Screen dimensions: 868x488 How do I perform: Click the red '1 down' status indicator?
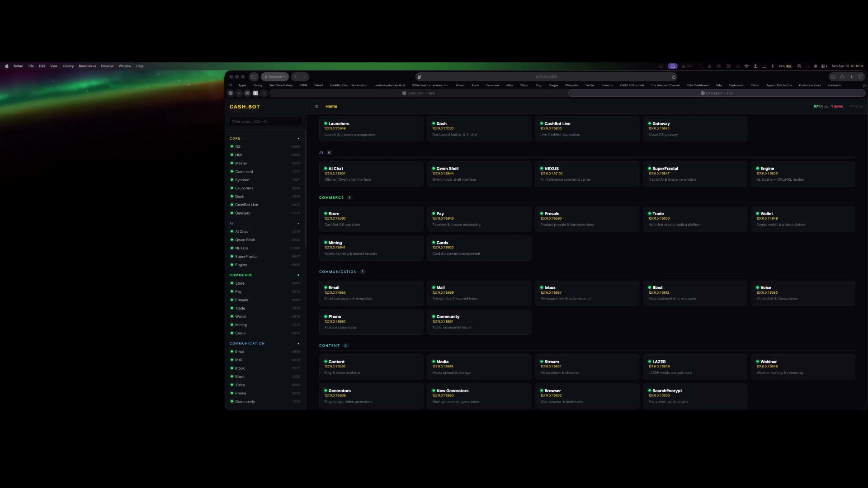pyautogui.click(x=836, y=106)
